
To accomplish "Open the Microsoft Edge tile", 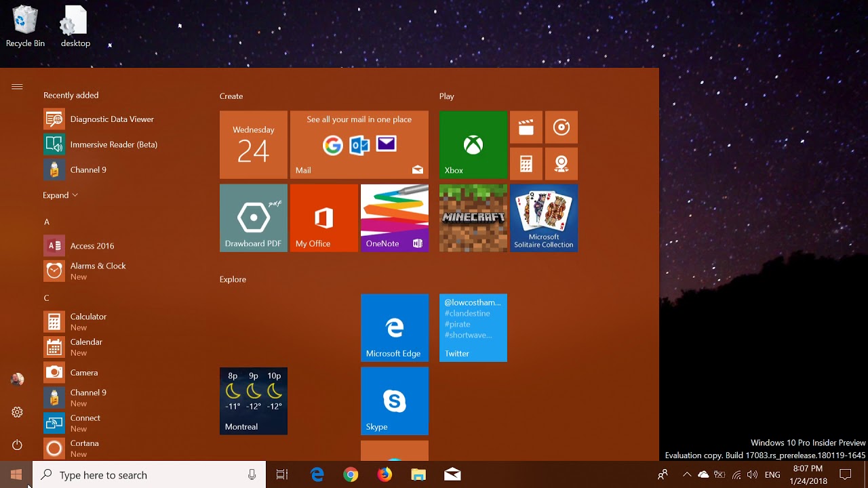I will [x=395, y=328].
